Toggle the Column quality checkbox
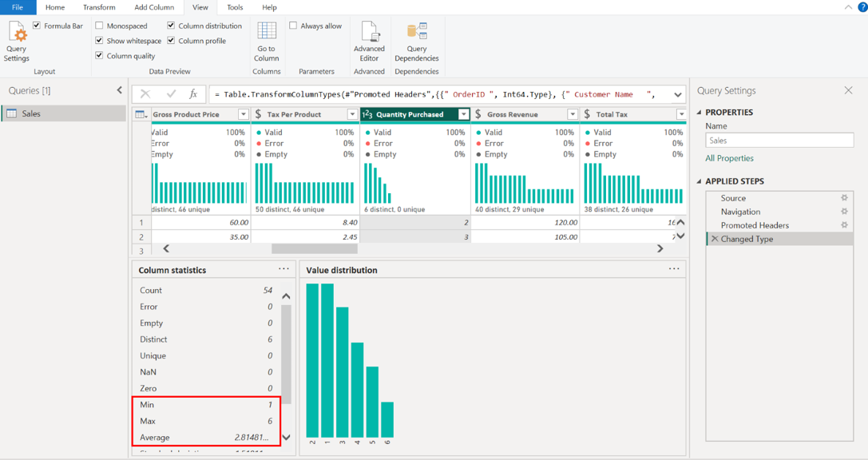This screenshot has width=868, height=460. pos(100,56)
